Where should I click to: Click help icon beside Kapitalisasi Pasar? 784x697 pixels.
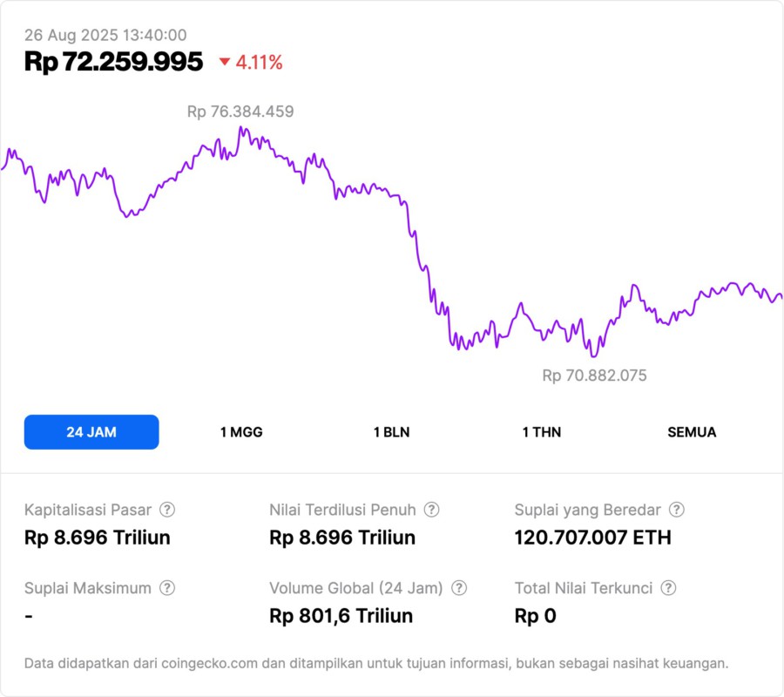tap(167, 510)
